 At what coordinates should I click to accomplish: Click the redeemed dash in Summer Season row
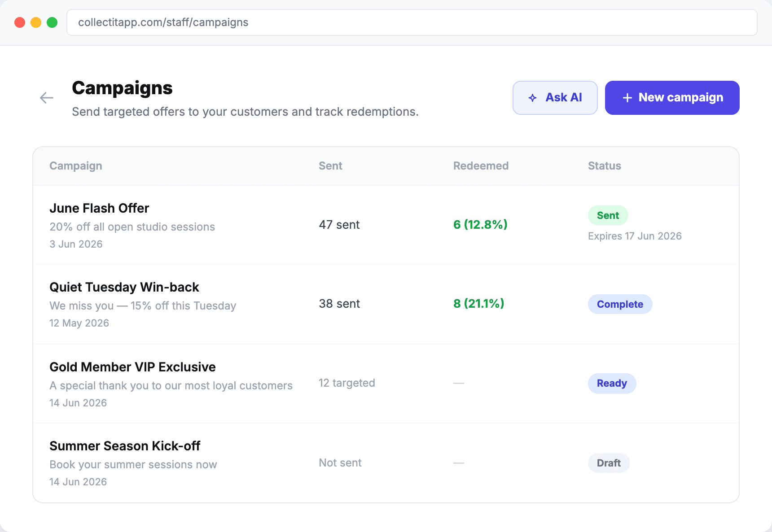pyautogui.click(x=459, y=463)
